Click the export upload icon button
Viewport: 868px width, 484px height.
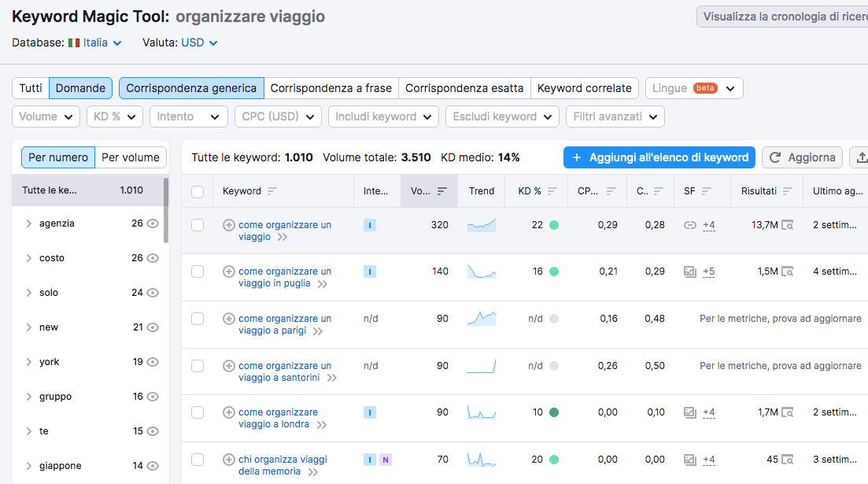click(861, 157)
